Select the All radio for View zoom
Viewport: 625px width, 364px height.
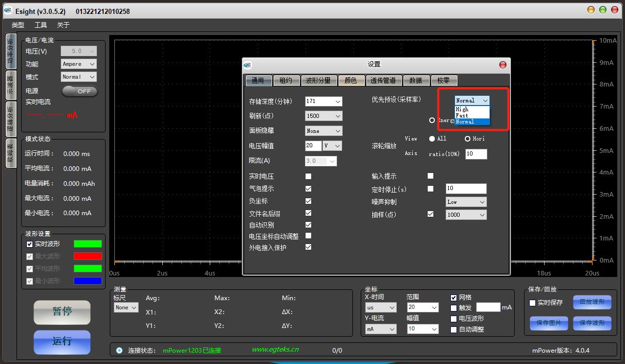432,138
